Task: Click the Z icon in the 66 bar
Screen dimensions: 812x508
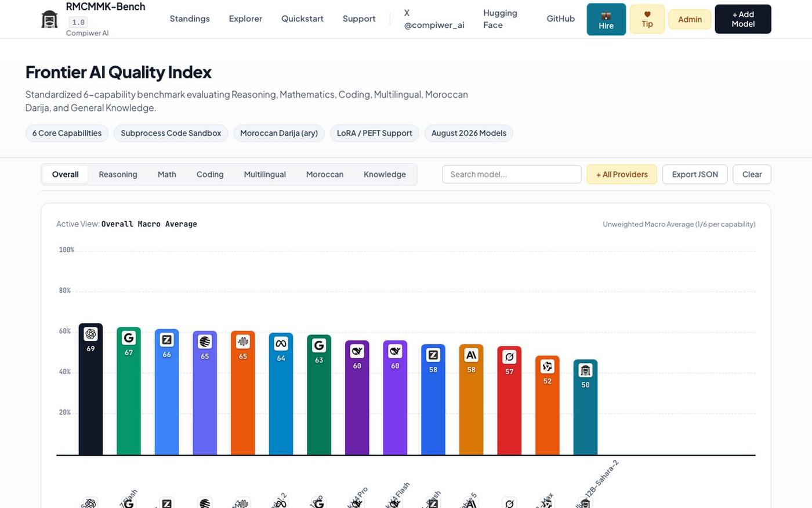Action: [x=166, y=340]
